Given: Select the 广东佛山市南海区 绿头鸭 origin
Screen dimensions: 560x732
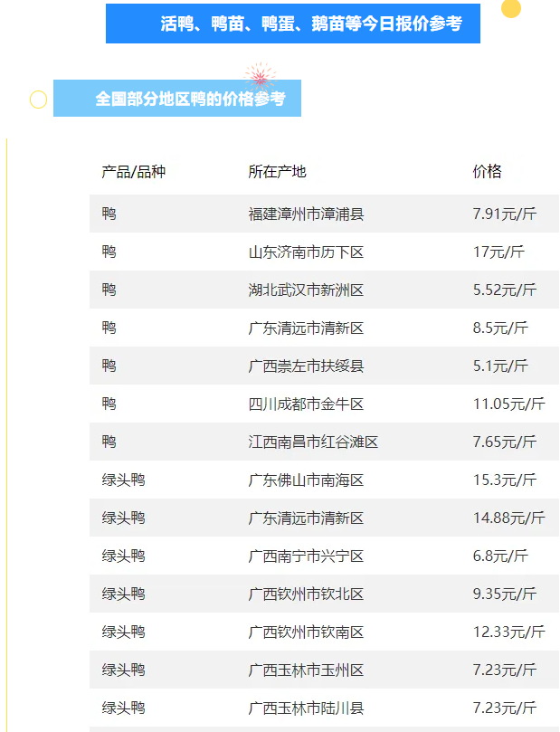Looking at the screenshot, I should point(306,480).
